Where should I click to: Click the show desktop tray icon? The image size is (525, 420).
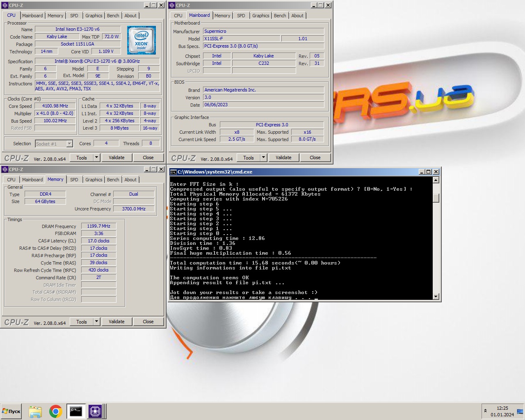pos(520,411)
